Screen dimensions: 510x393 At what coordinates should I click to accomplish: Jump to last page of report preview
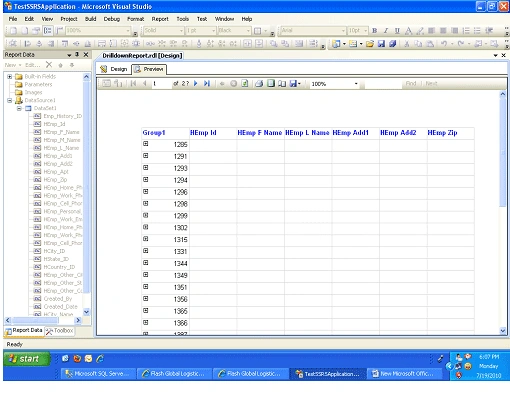(x=207, y=83)
